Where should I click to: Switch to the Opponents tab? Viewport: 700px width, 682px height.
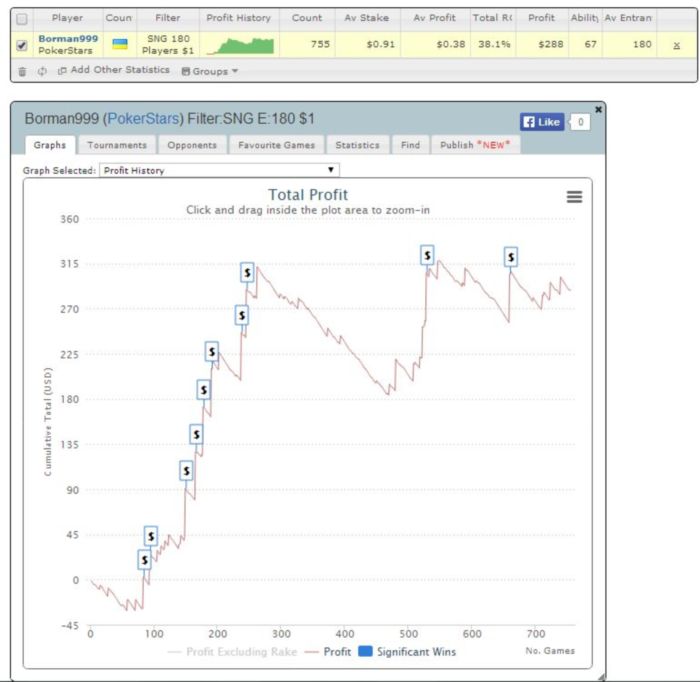(192, 145)
